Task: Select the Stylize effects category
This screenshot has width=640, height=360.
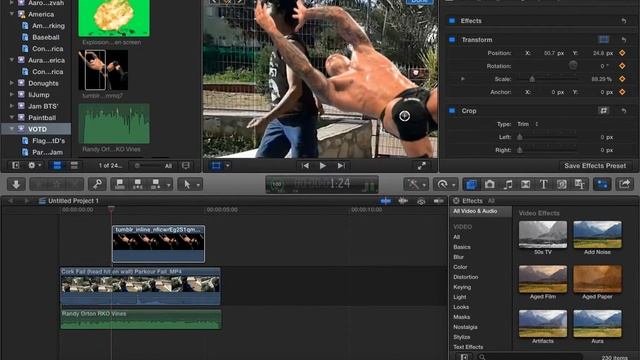Action: (462, 337)
